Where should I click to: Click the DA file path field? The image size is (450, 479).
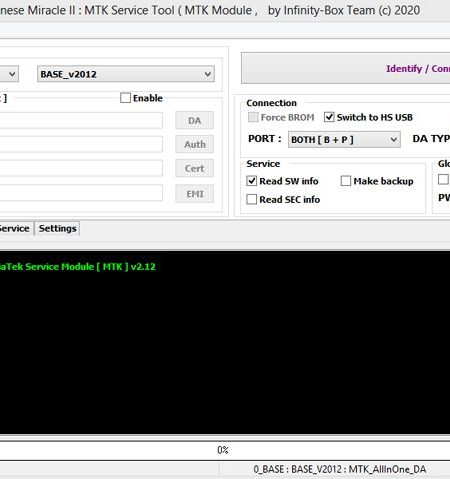click(81, 120)
